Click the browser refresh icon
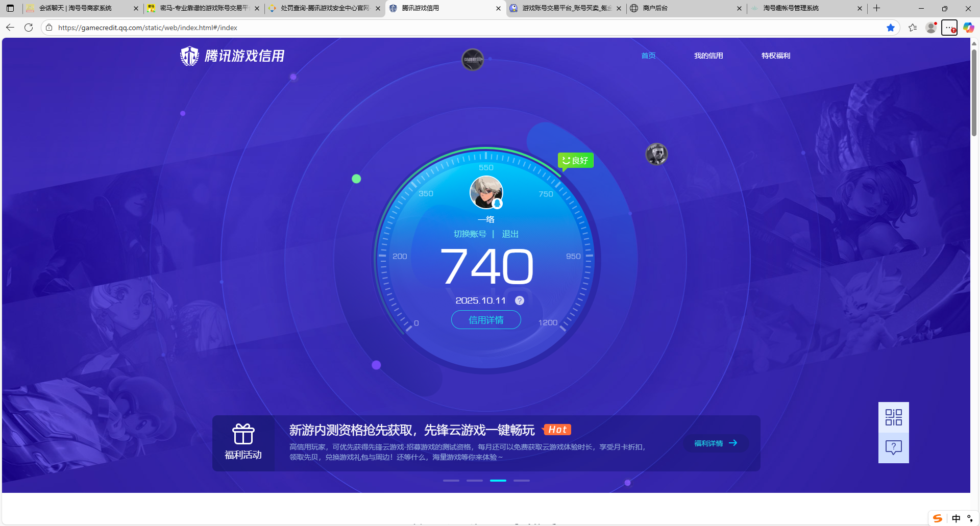Image resolution: width=980 pixels, height=526 pixels. coord(29,28)
